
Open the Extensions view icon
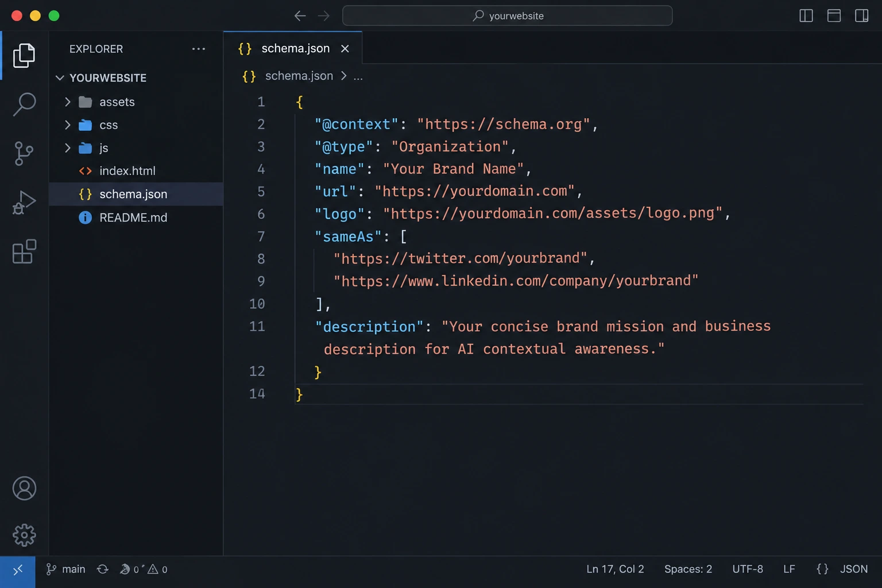tap(24, 252)
